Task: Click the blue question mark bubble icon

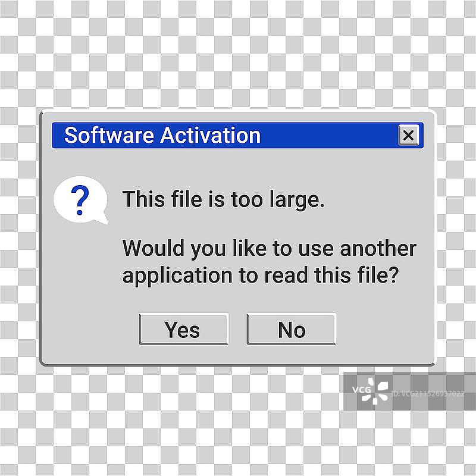Action: (80, 199)
